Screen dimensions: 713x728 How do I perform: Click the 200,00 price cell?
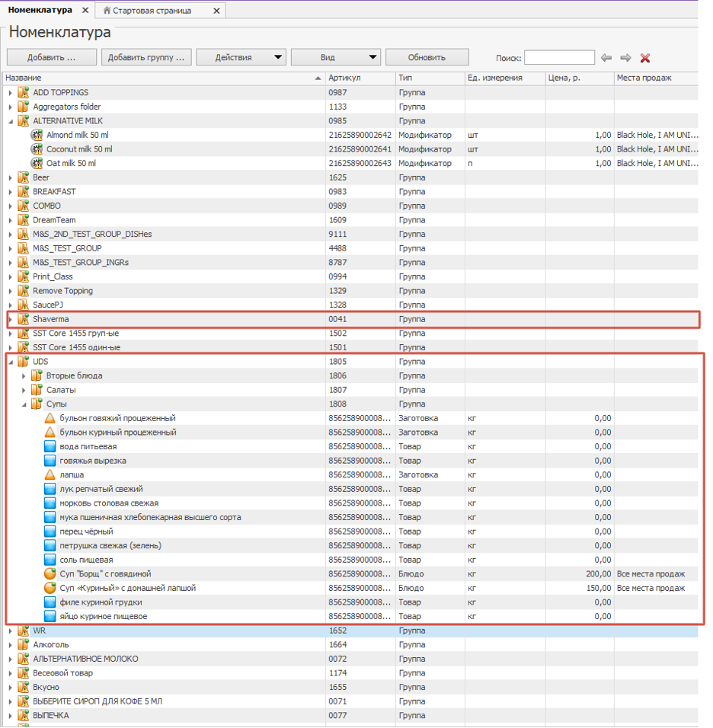click(579, 574)
